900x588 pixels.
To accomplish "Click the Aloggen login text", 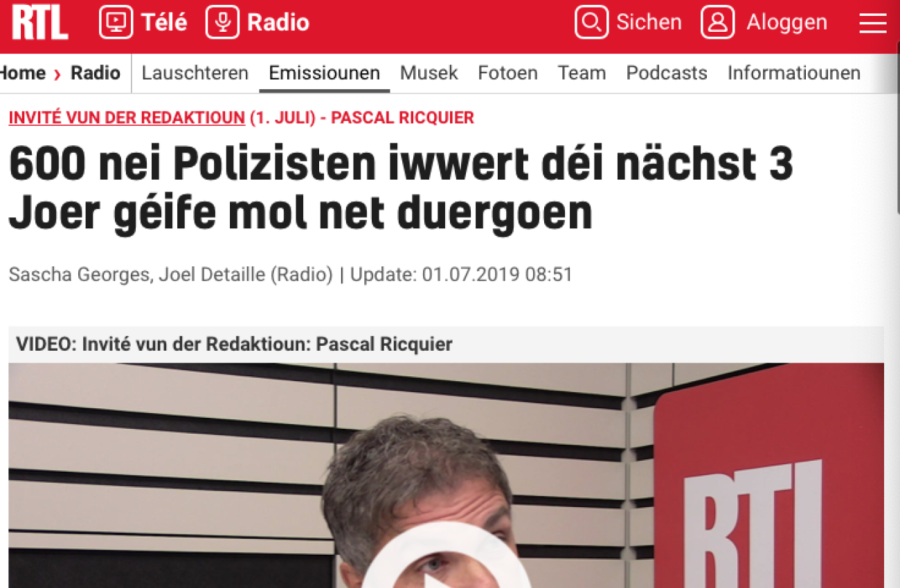I will pyautogui.click(x=787, y=22).
